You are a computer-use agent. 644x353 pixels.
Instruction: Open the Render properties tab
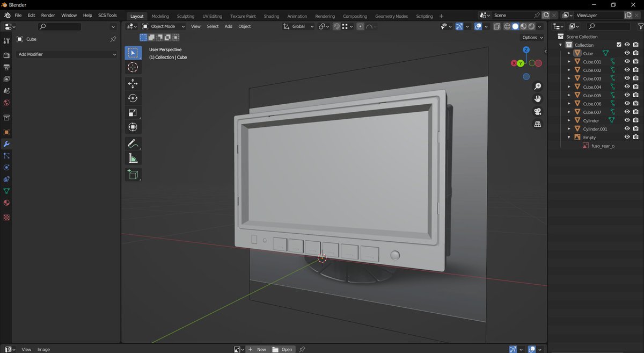tap(6, 55)
